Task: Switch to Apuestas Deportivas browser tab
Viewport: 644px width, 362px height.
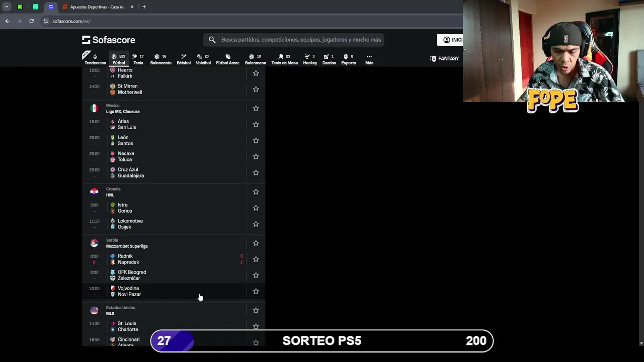Action: [x=98, y=7]
